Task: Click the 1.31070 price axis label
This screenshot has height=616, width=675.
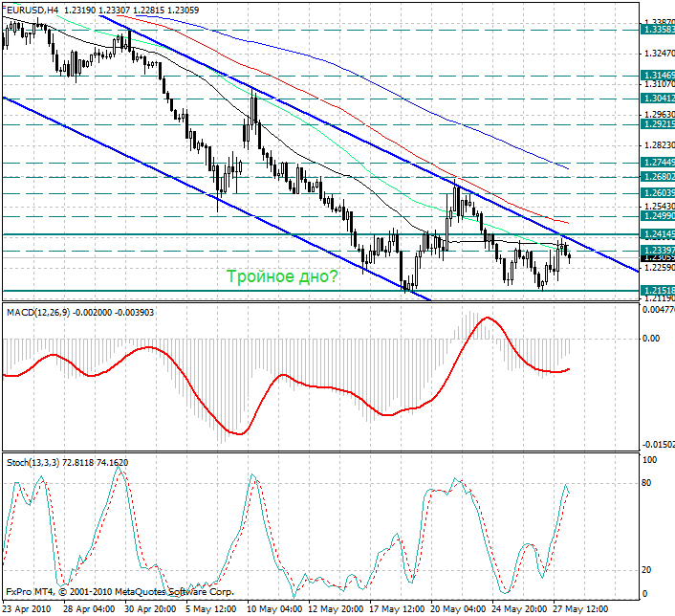Action: pyautogui.click(x=659, y=83)
